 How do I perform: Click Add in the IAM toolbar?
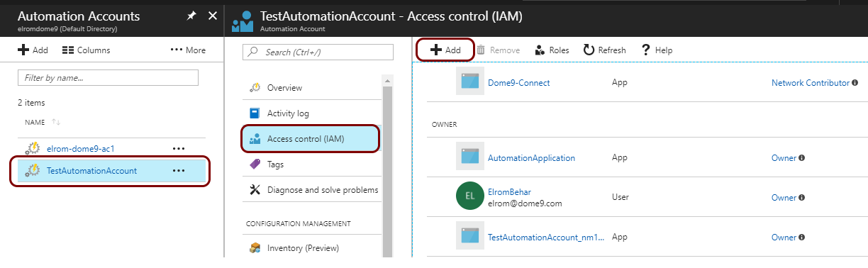[445, 50]
